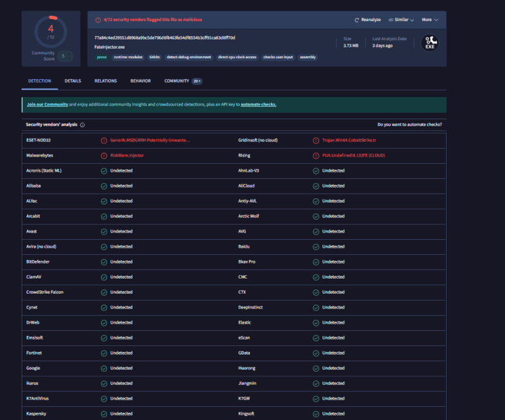Click the 3.73 MB size value
The width and height of the screenshot is (505, 420).
pyautogui.click(x=351, y=46)
